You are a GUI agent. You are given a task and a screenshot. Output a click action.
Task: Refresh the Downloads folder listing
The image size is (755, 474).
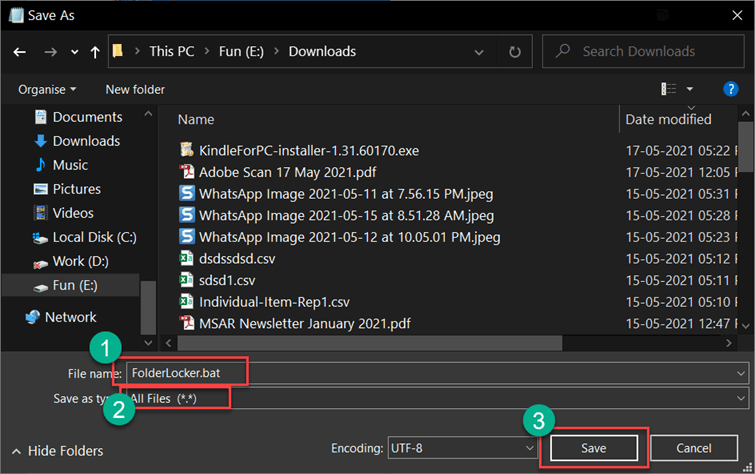514,51
